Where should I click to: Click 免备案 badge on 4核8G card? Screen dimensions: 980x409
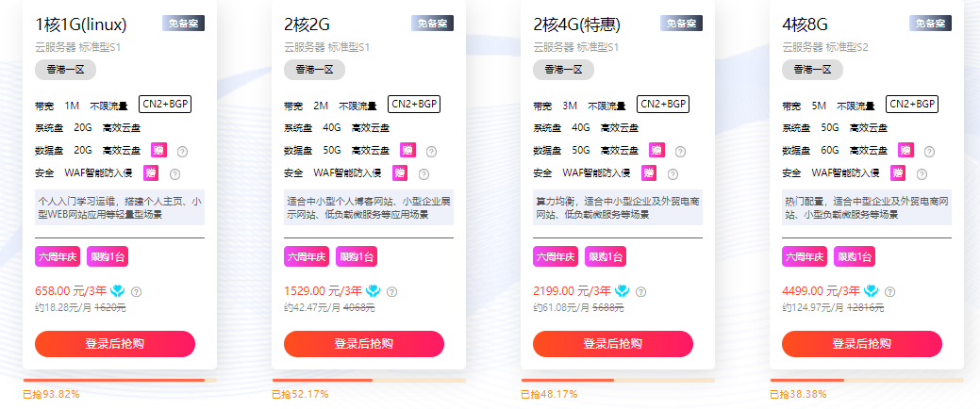click(930, 24)
